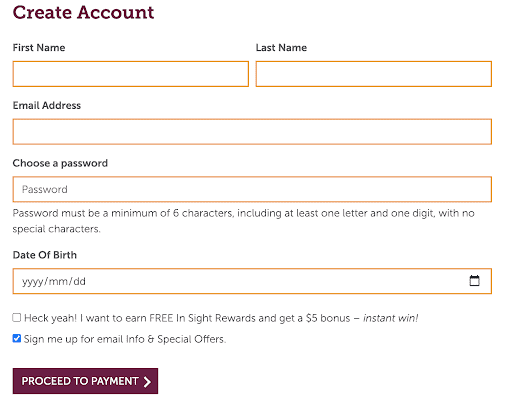Uncheck the email Info & Special Offers box
512x404 pixels.
17,338
